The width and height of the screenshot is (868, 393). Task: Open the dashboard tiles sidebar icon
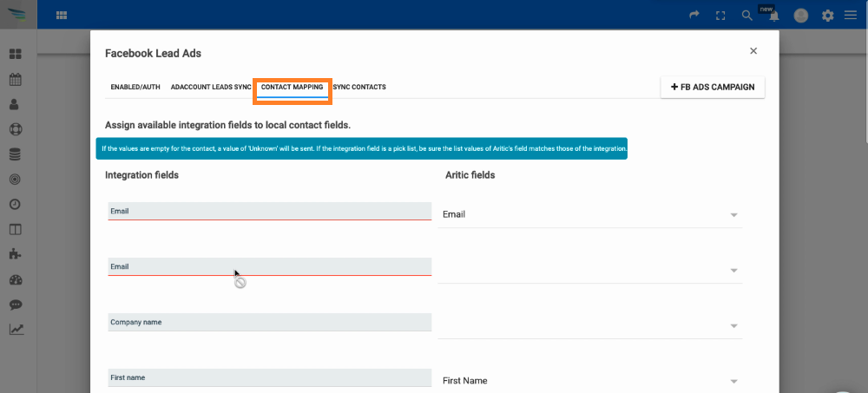point(16,54)
